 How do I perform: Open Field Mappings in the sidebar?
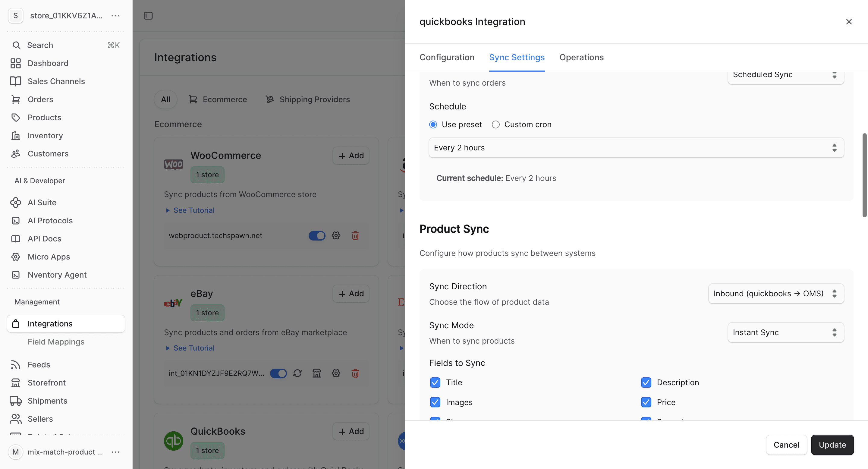click(56, 342)
